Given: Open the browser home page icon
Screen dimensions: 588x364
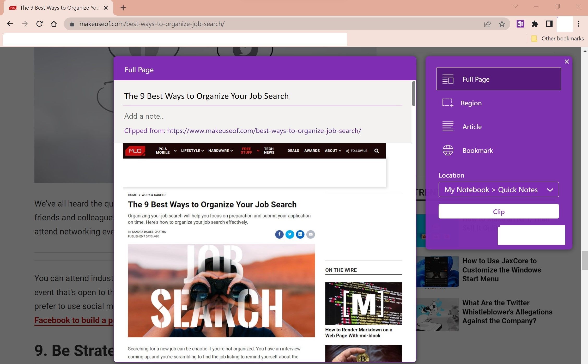Looking at the screenshot, I should click(x=54, y=24).
